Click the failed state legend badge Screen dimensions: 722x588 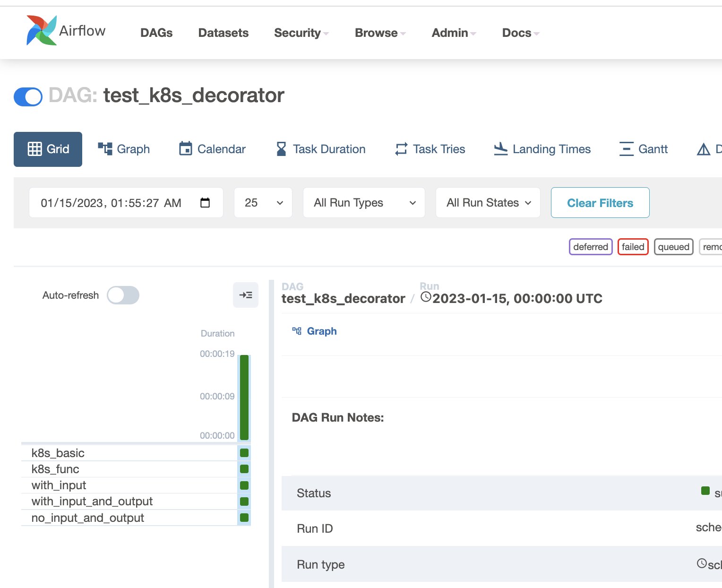coord(633,247)
